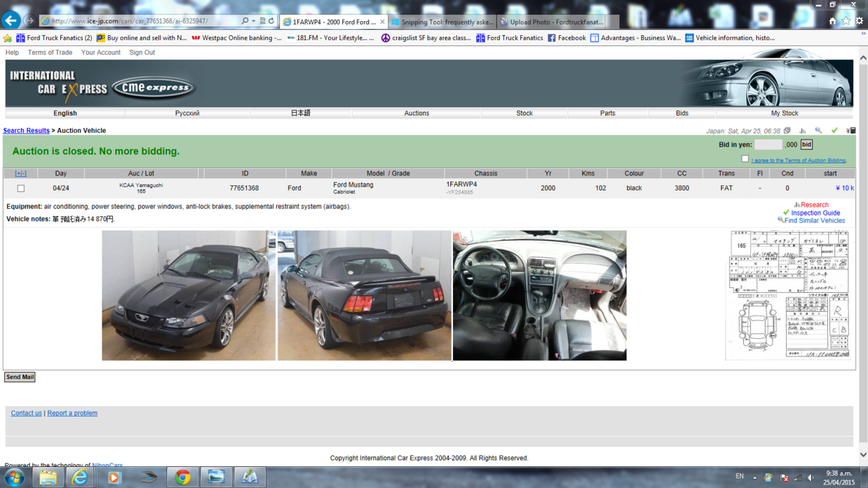Open the rear view Mustang photo

(364, 296)
